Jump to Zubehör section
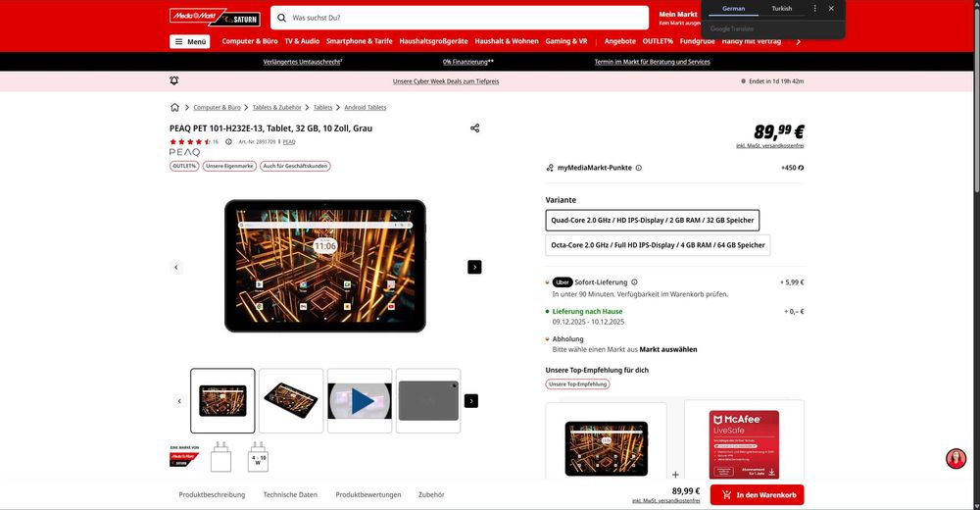The height and width of the screenshot is (510, 980). point(431,495)
